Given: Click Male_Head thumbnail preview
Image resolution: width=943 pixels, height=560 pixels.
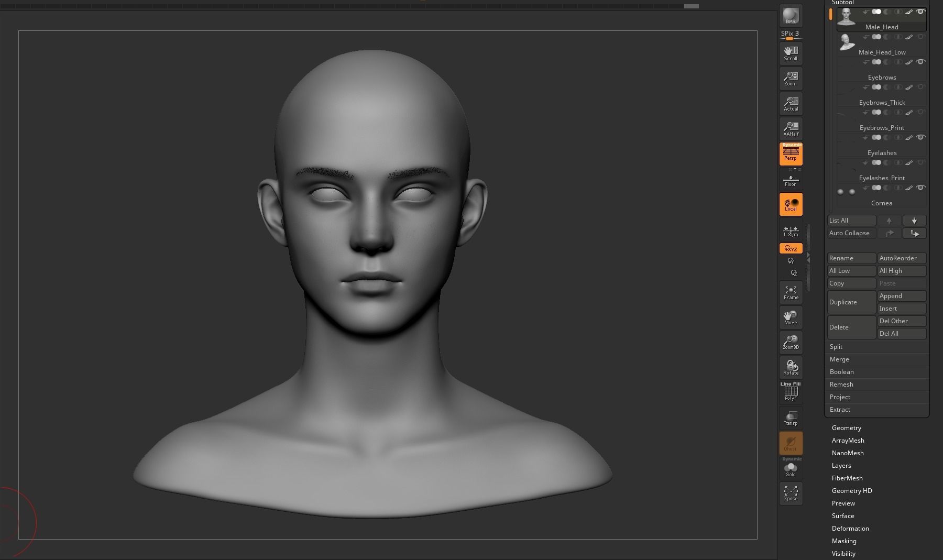Looking at the screenshot, I should [x=846, y=17].
